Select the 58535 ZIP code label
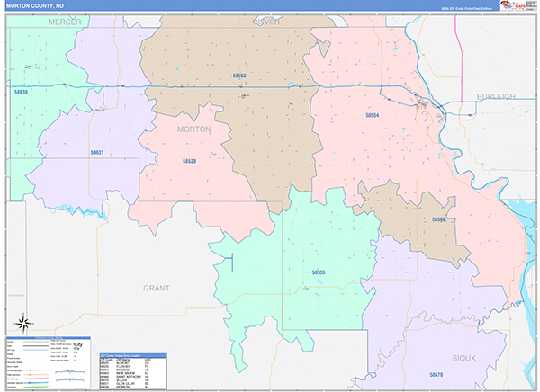 [x=319, y=272]
